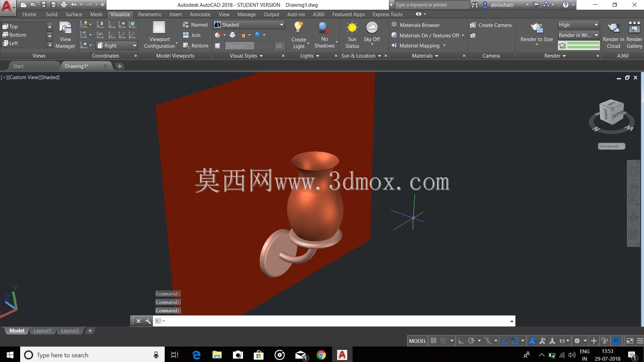Open the Unnamed UCS dropdown below ViewCube
This screenshot has height=362, width=644.
[x=611, y=146]
